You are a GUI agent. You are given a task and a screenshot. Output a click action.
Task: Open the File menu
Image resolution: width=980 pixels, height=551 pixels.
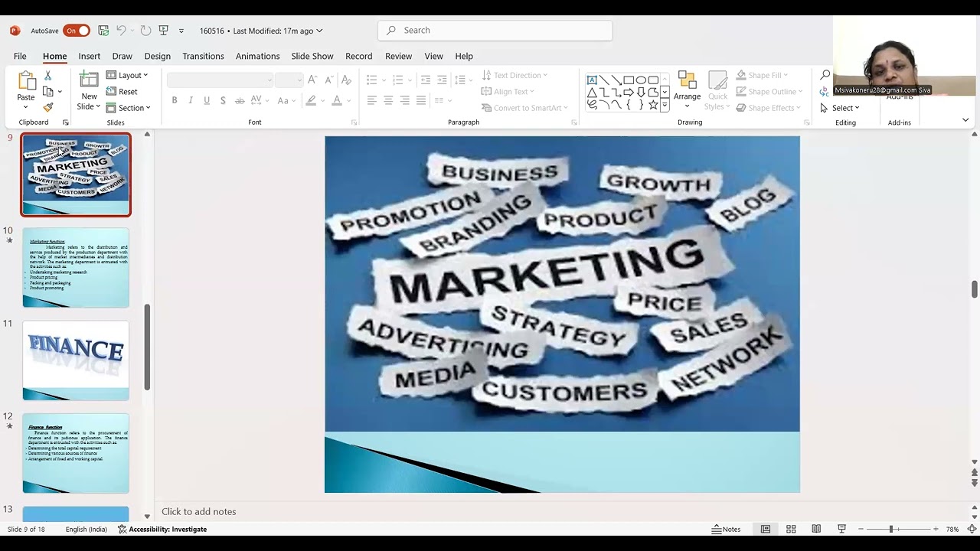20,56
